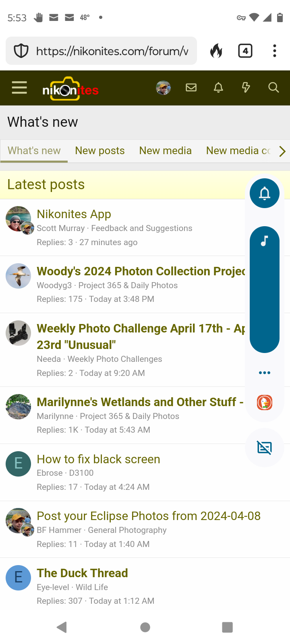Open the hamburger navigation menu
The width and height of the screenshot is (290, 644).
click(19, 88)
